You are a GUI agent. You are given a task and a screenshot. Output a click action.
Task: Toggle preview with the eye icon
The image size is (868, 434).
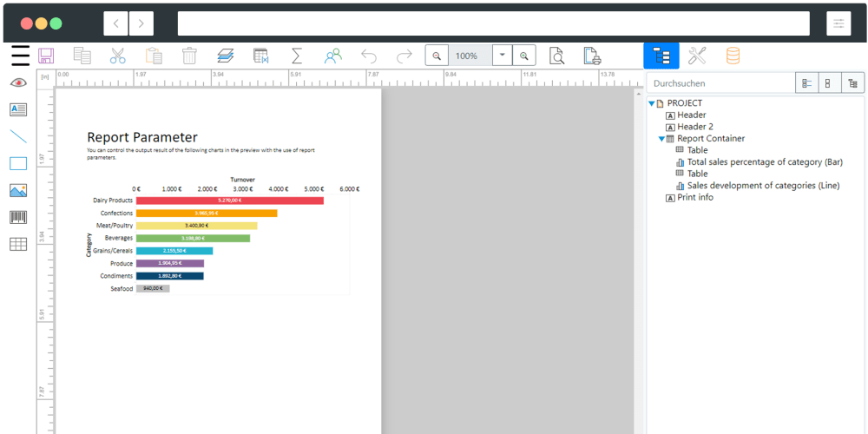(x=18, y=83)
